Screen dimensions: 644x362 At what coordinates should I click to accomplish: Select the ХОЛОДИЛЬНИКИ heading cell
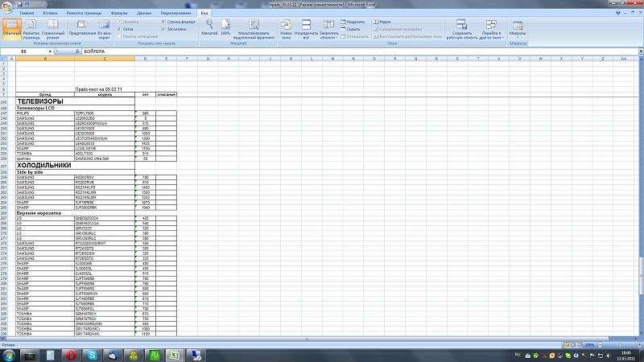point(75,166)
